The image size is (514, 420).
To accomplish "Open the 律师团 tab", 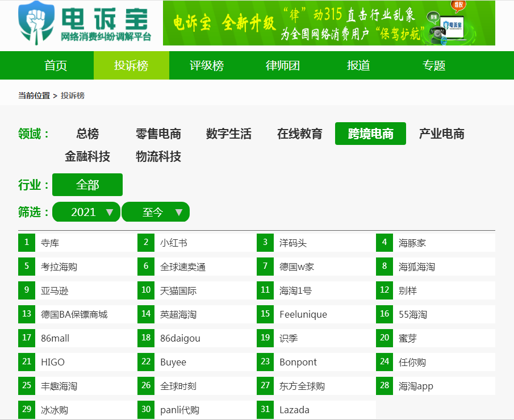I will [283, 65].
